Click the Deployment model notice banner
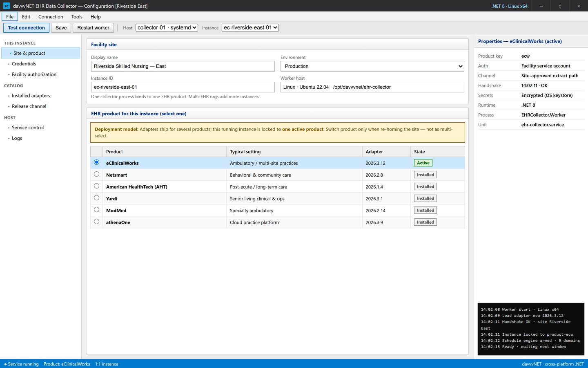Viewport: 588px width, 368px height. 278,132
